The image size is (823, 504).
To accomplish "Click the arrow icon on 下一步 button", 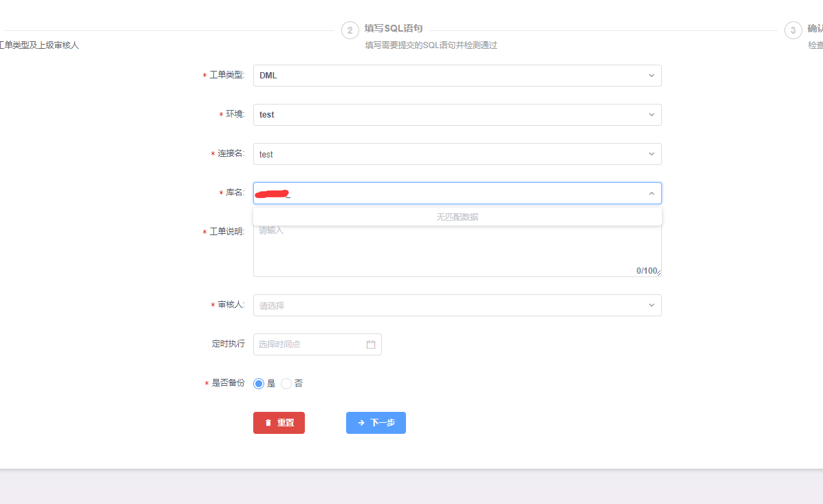I will coord(361,423).
